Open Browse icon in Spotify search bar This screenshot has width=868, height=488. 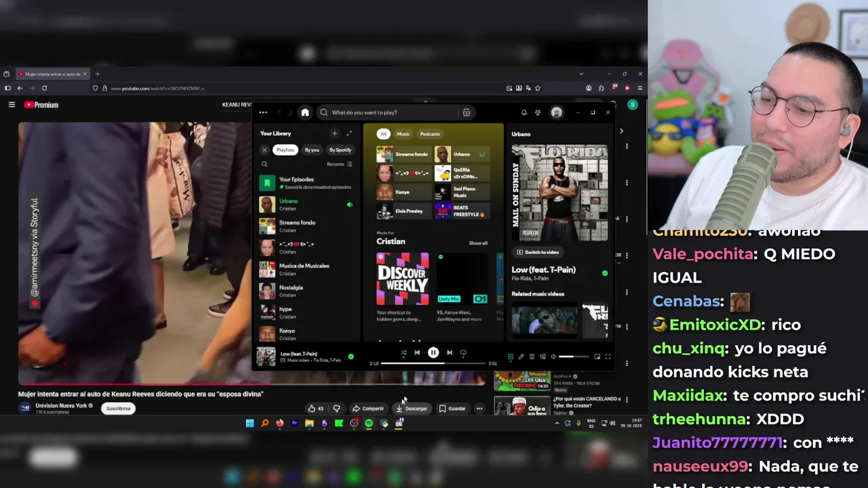467,113
